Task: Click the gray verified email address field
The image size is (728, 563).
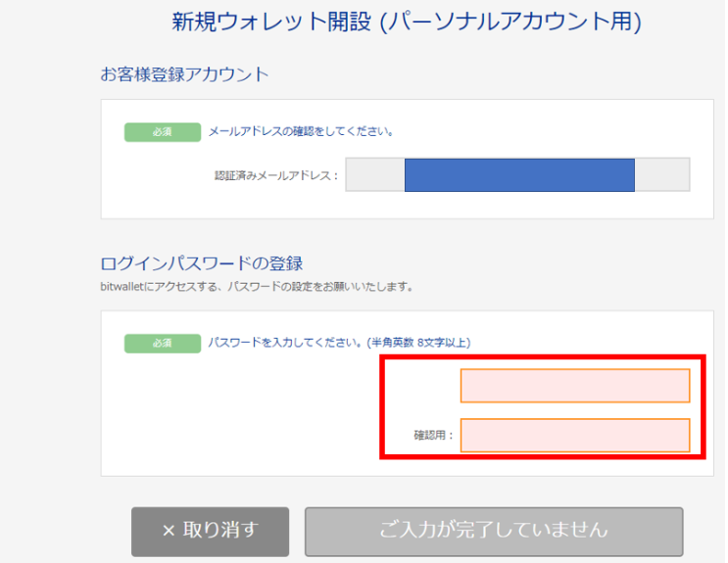Action: (517, 174)
